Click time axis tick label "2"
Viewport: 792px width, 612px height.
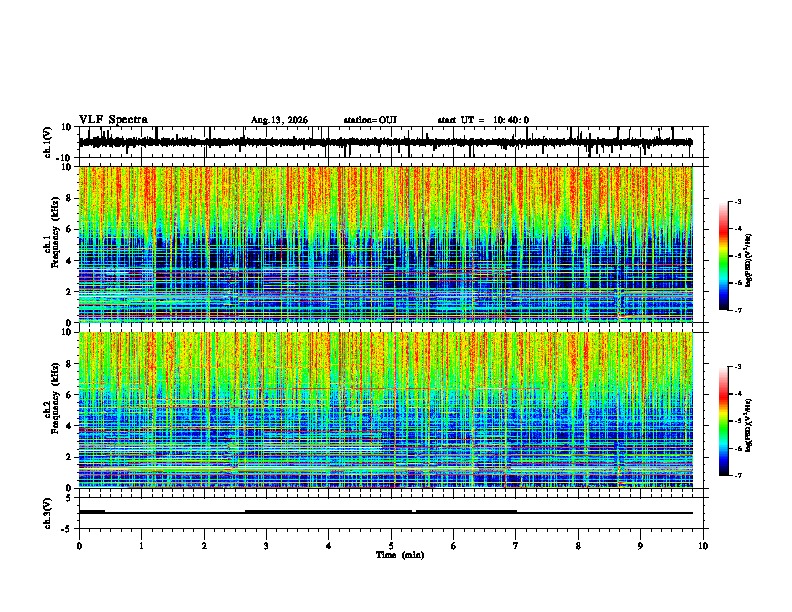pyautogui.click(x=204, y=546)
